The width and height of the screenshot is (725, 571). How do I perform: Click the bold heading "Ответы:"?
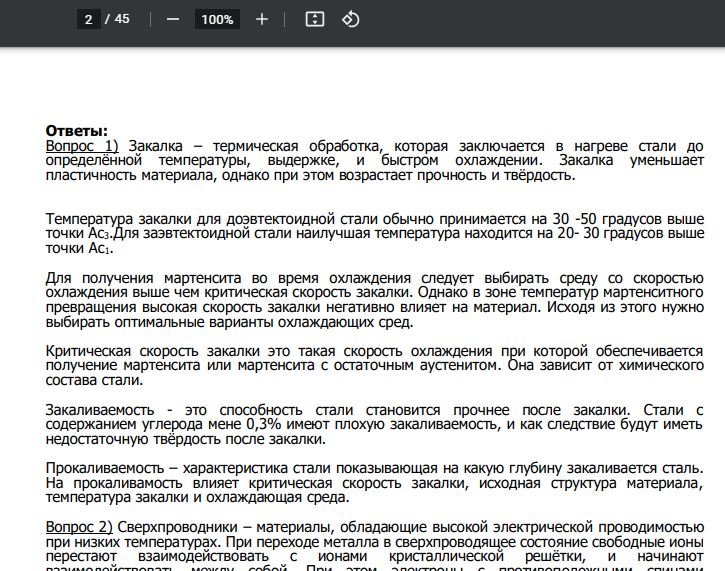(x=76, y=131)
